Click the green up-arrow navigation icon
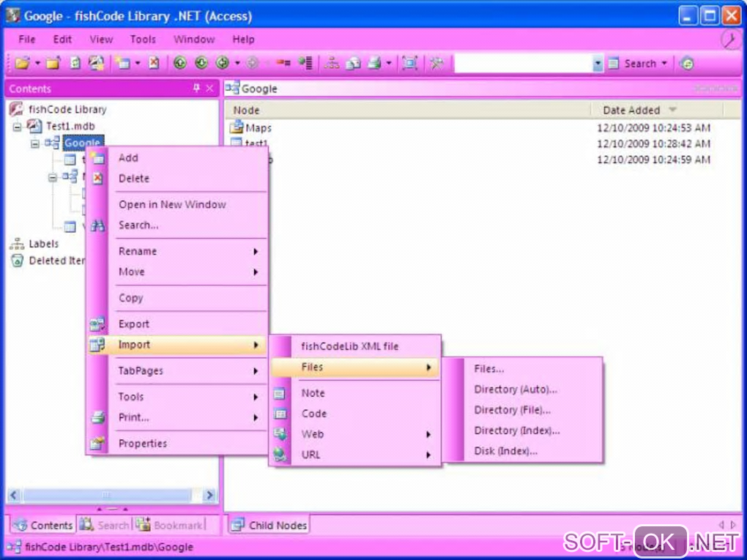This screenshot has width=747, height=560. (179, 63)
